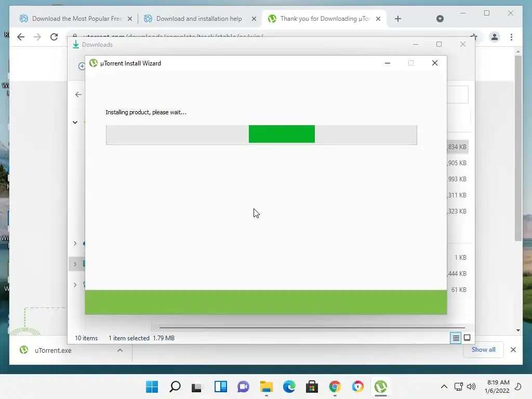Select the file row sized 834 KB
The image size is (532, 399).
pos(457,147)
